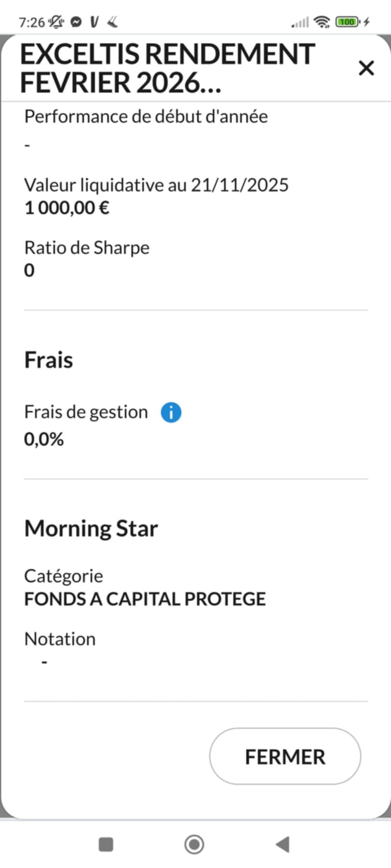Viewport: 391px width, 868px height.
Task: Tap the Wi-Fi icon in the status bar
Action: [x=321, y=22]
